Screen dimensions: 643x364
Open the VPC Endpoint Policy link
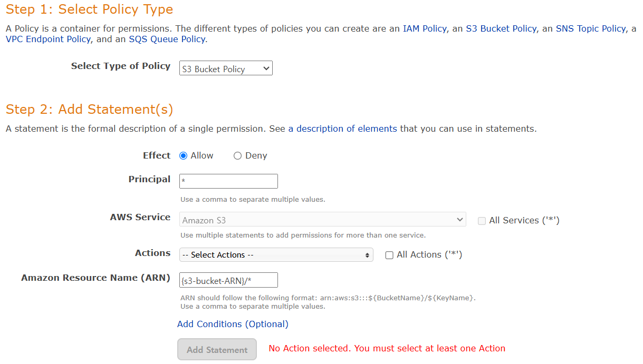click(49, 39)
